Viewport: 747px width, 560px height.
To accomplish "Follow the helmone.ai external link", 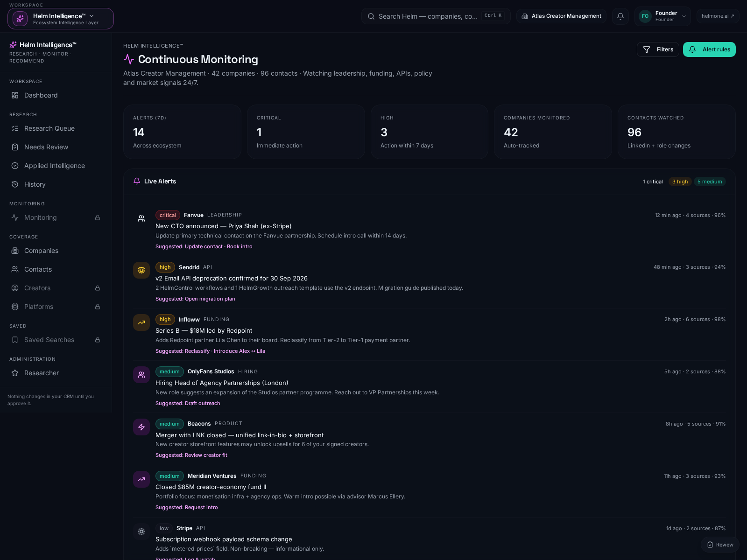I will pyautogui.click(x=718, y=16).
